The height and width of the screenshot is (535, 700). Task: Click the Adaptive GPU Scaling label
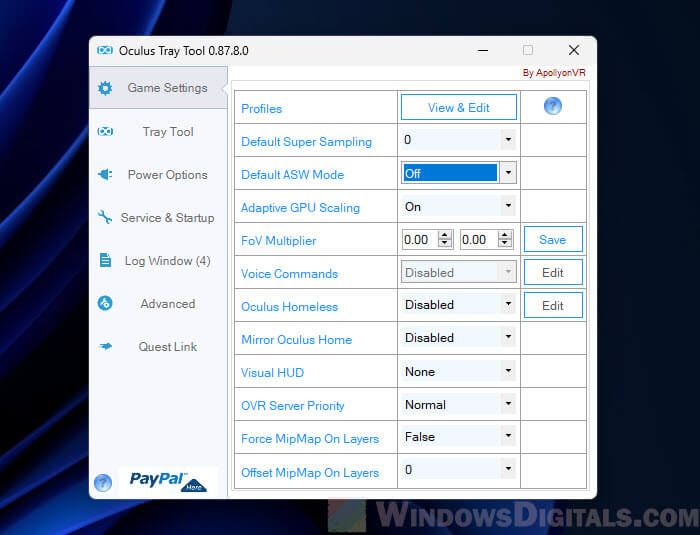click(x=300, y=208)
